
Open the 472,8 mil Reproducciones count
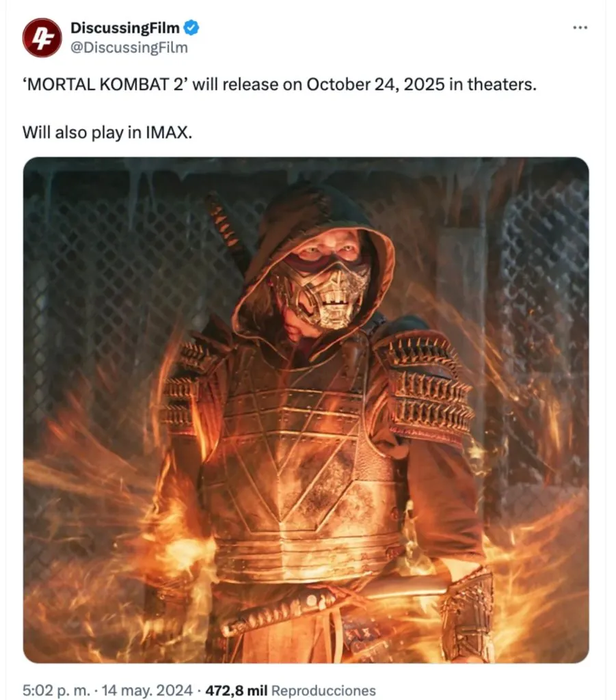tap(291, 690)
